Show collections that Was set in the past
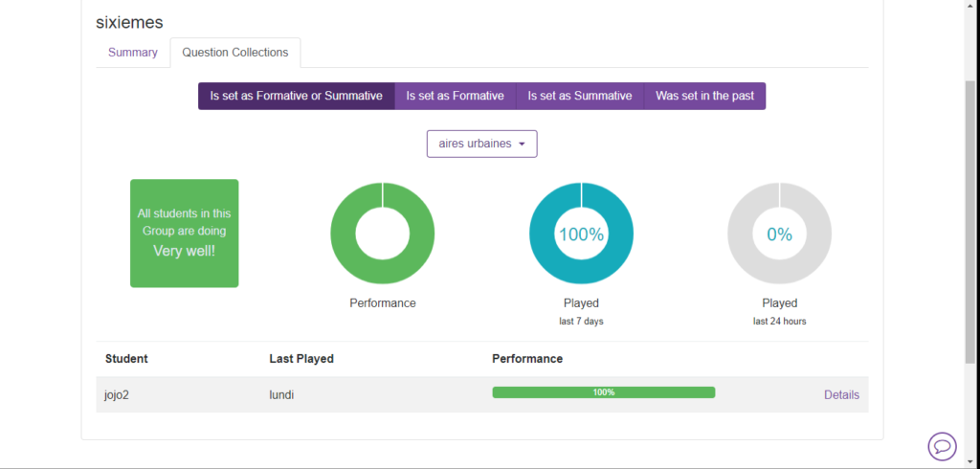This screenshot has height=469, width=980. [704, 96]
